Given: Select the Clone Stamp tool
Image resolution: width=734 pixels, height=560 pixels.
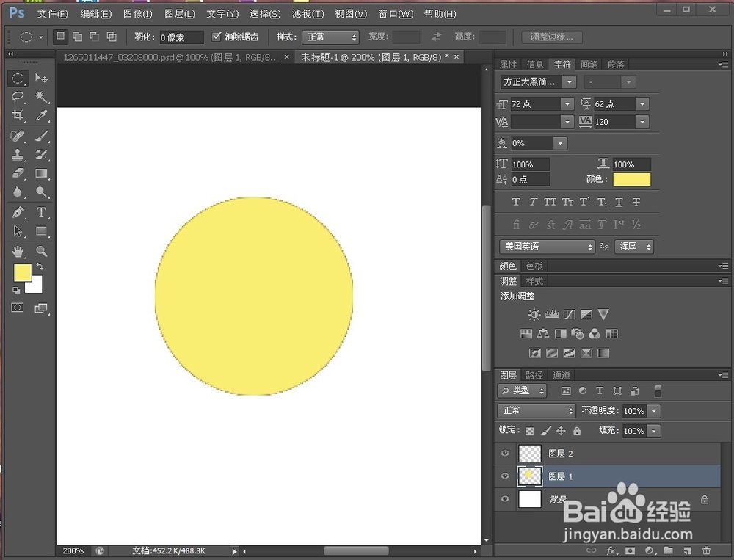Looking at the screenshot, I should click(18, 155).
